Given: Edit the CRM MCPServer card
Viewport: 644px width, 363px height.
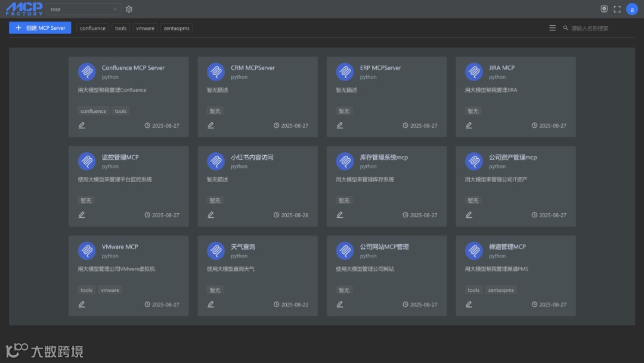Looking at the screenshot, I should [210, 125].
